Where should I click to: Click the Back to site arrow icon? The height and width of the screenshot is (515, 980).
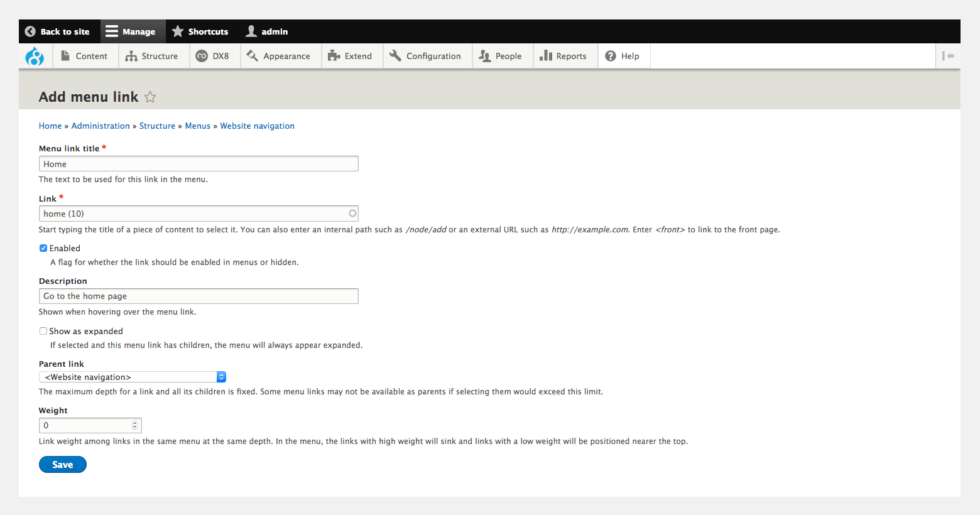point(30,31)
